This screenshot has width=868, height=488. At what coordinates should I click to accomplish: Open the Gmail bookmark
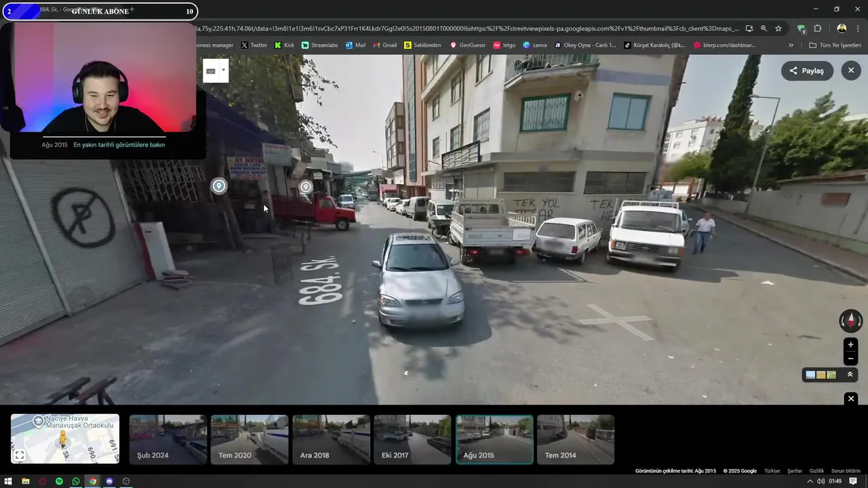pyautogui.click(x=384, y=45)
